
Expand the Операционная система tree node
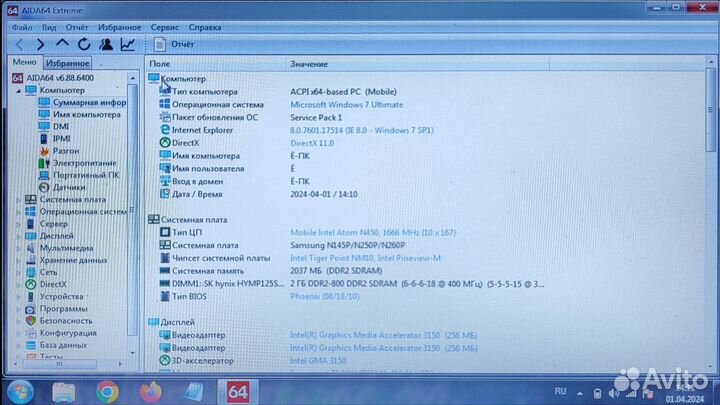pos(18,212)
